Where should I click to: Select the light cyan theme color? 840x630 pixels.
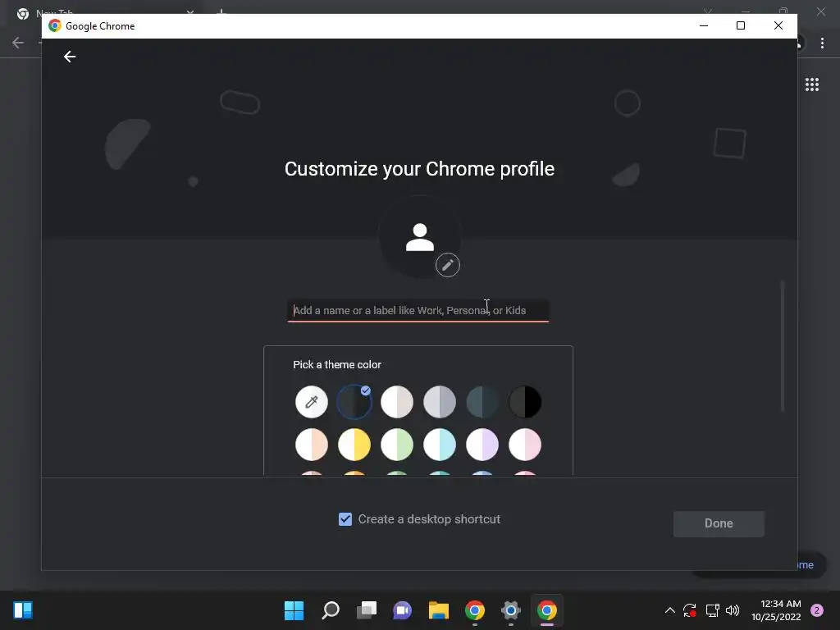point(440,445)
